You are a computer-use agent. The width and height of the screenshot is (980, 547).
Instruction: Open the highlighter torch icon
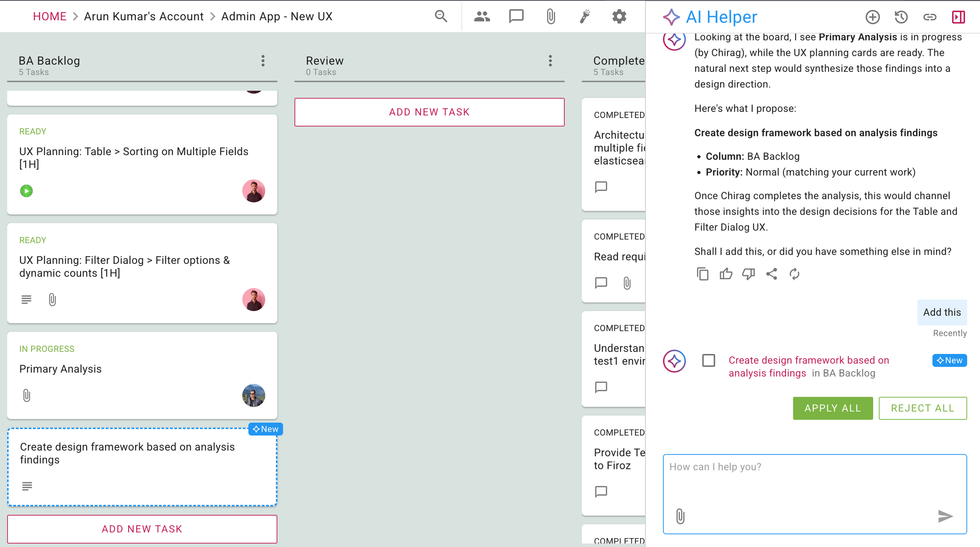click(x=585, y=16)
